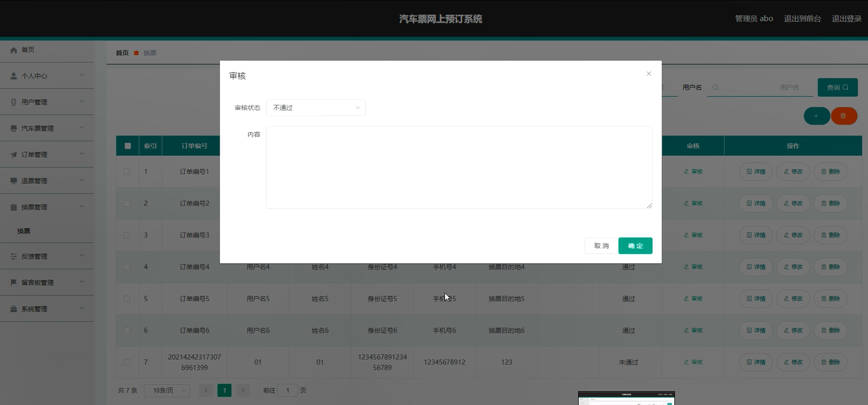
Task: Check the checkbox for row 2
Action: pyautogui.click(x=127, y=203)
